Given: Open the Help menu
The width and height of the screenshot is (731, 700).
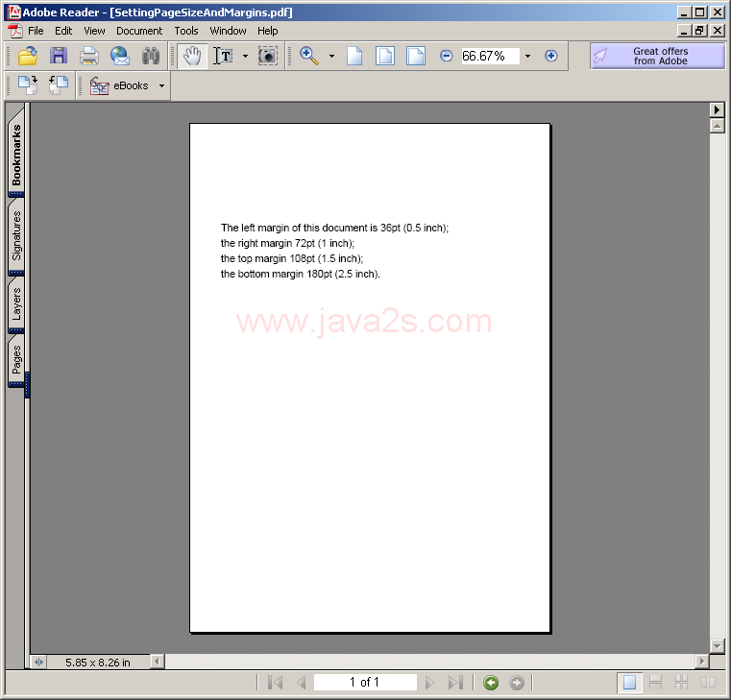Looking at the screenshot, I should click(268, 31).
